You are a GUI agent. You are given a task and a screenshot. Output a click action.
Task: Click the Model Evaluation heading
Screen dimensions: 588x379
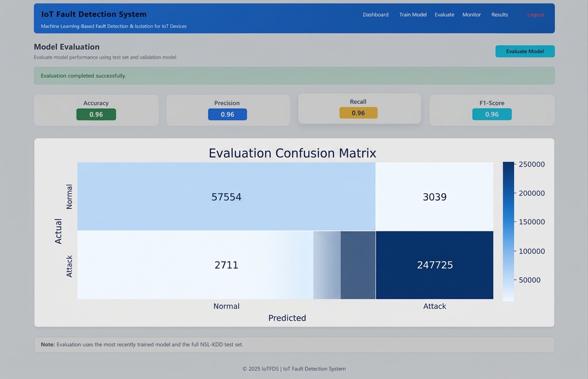click(x=66, y=47)
